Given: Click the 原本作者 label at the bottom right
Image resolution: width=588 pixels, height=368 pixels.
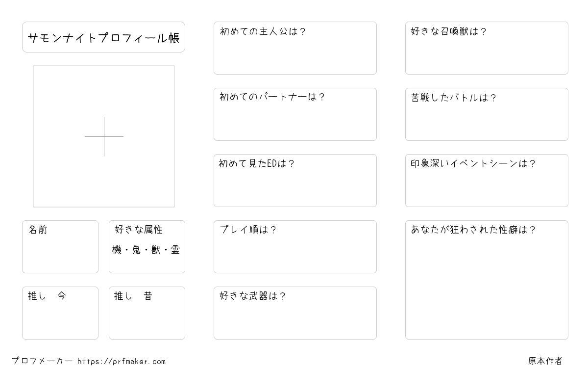Looking at the screenshot, I should click(x=545, y=361).
